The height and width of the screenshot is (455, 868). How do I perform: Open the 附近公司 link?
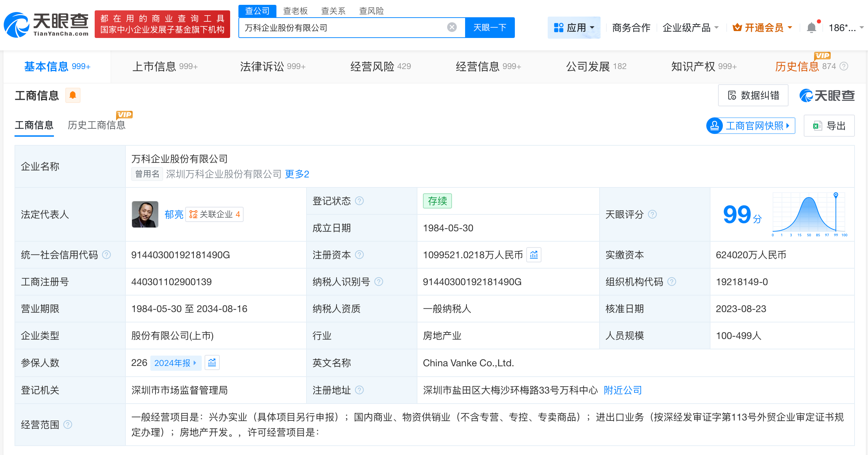(622, 390)
